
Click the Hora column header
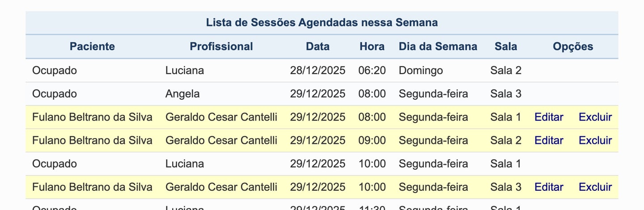tap(372, 46)
